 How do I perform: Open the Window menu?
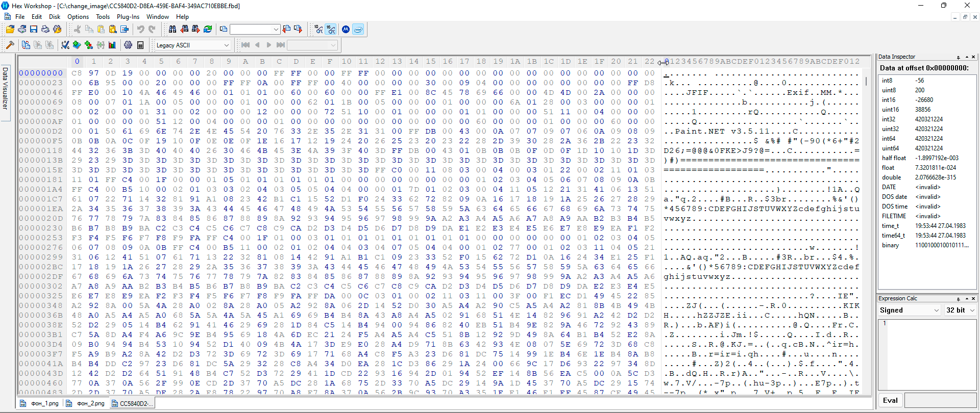click(158, 17)
